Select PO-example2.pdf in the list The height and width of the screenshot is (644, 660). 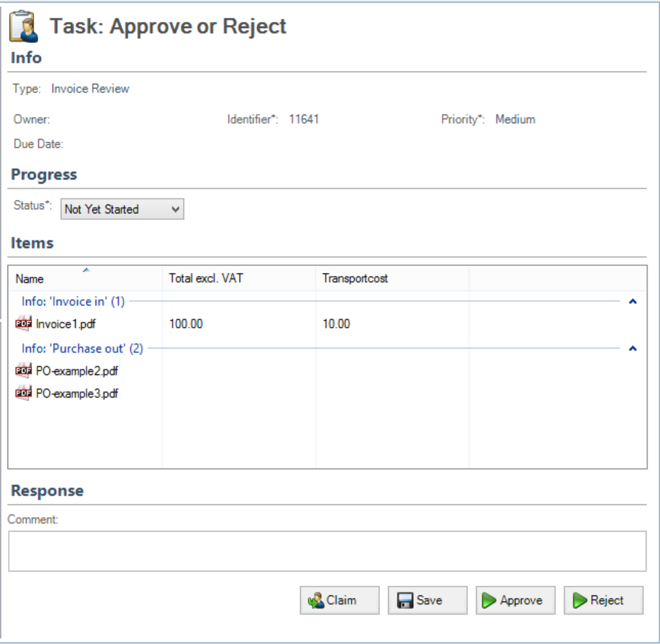point(77,371)
